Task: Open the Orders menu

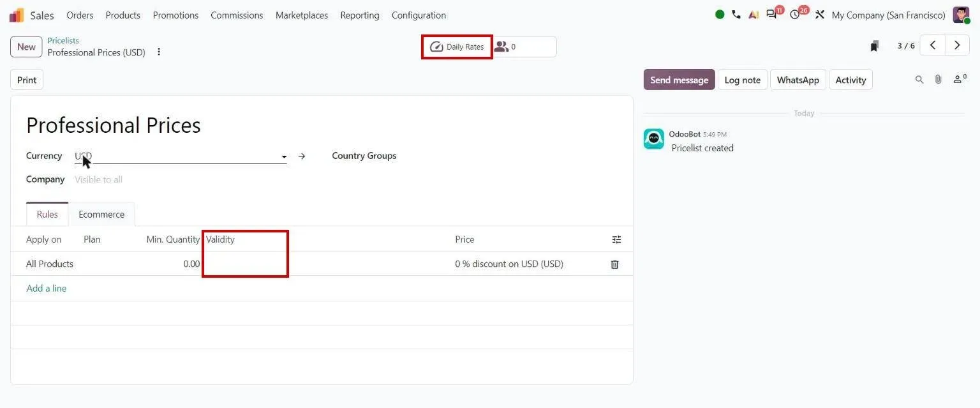Action: [80, 15]
